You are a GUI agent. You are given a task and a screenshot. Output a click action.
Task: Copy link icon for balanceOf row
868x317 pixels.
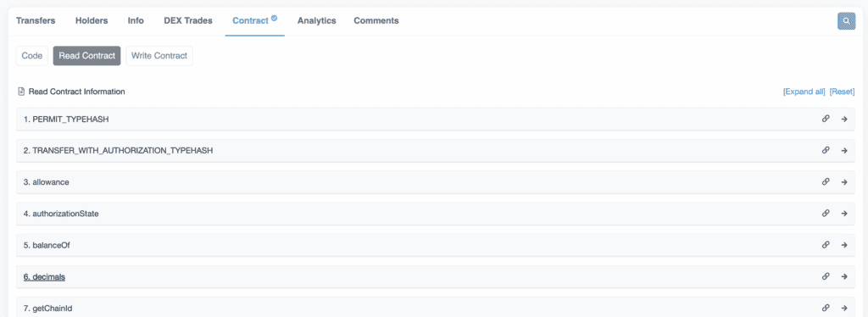826,244
